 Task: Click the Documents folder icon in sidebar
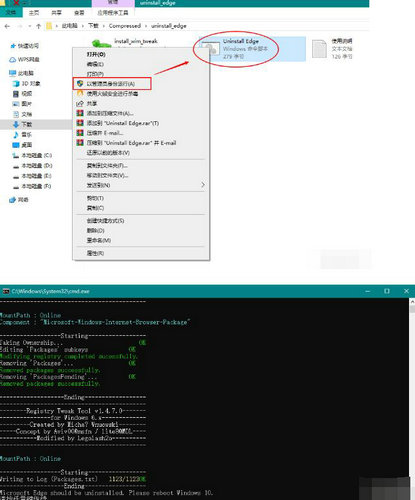[16, 114]
